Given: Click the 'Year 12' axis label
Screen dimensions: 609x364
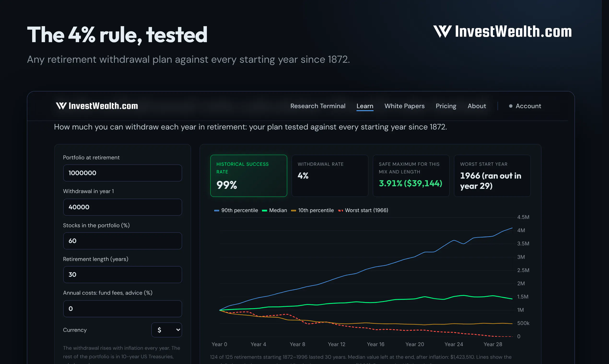Looking at the screenshot, I should coord(336,344).
